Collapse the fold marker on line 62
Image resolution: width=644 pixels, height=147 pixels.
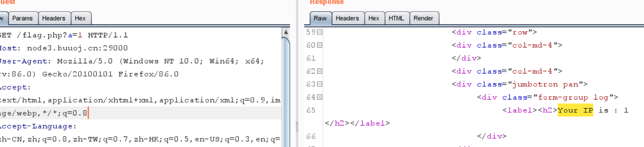tap(320, 71)
